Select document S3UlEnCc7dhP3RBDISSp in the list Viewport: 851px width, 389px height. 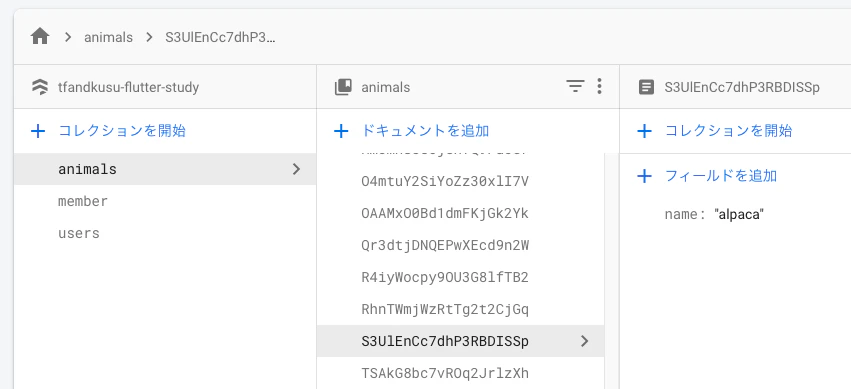click(460, 341)
